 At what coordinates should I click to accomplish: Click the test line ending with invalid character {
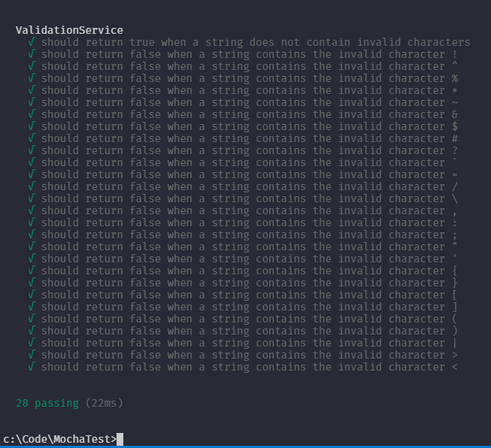243,271
